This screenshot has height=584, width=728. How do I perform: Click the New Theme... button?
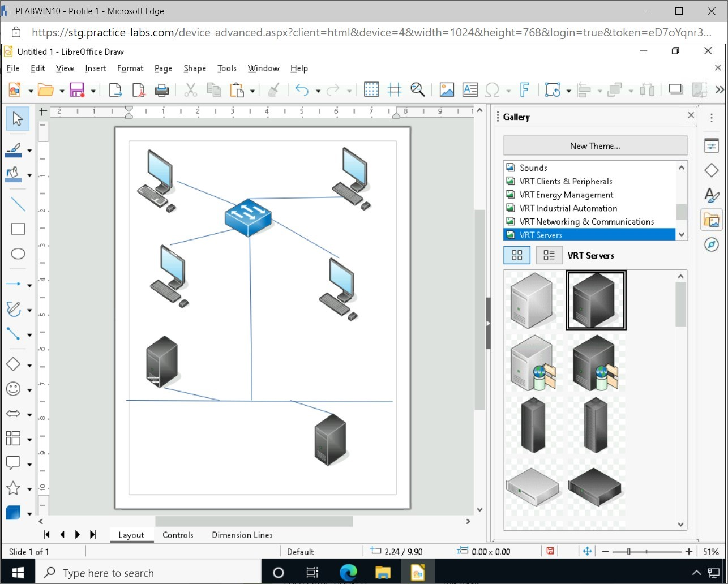point(595,146)
